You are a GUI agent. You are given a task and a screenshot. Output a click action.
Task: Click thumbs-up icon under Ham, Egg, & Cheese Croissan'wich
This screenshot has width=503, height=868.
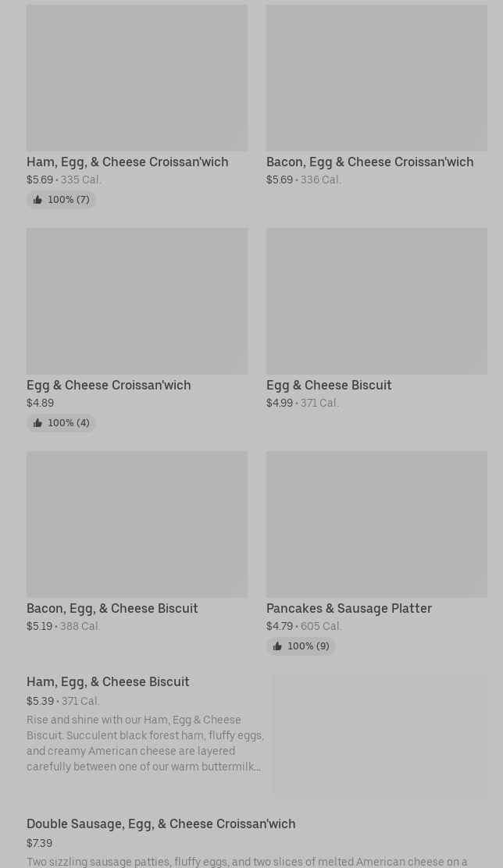[x=37, y=200]
